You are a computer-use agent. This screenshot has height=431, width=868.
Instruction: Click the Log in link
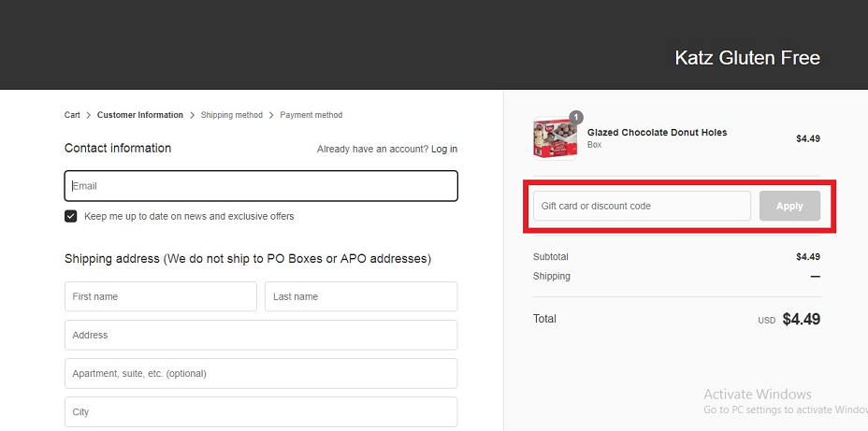(x=444, y=149)
